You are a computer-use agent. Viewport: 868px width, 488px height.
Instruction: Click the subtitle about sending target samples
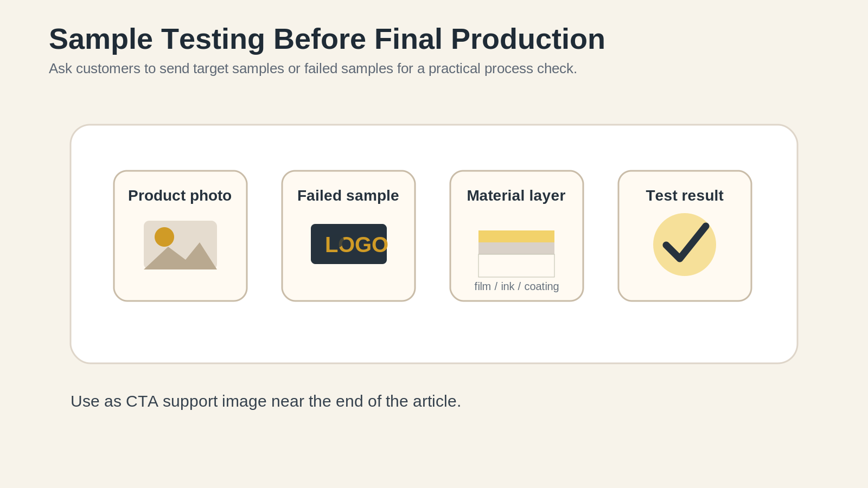click(x=313, y=69)
